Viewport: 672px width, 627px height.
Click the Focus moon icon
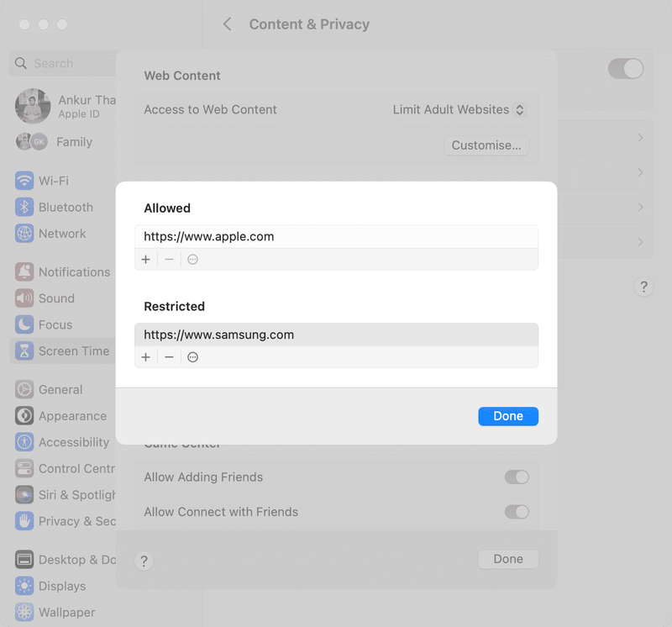tap(24, 324)
